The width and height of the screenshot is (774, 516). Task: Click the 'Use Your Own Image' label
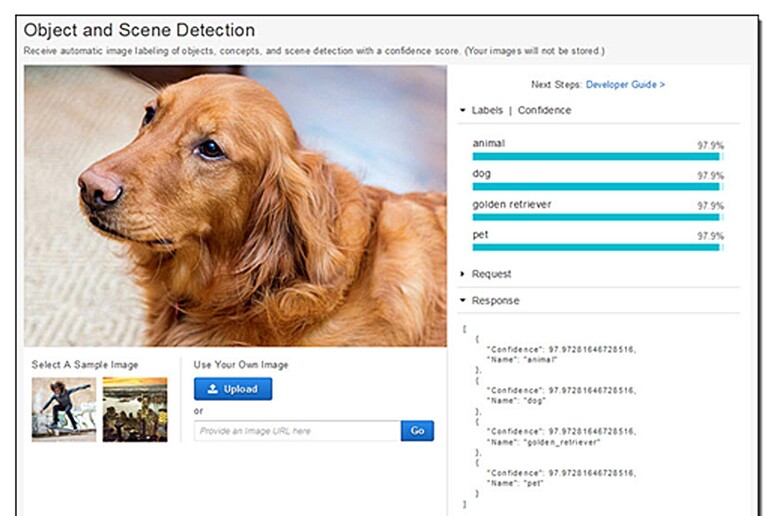tap(241, 365)
